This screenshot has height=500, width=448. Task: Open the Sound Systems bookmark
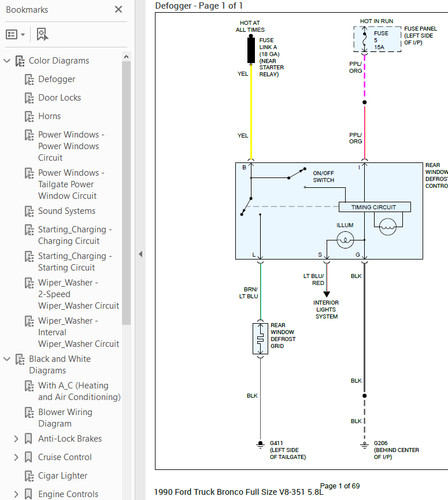tap(67, 211)
